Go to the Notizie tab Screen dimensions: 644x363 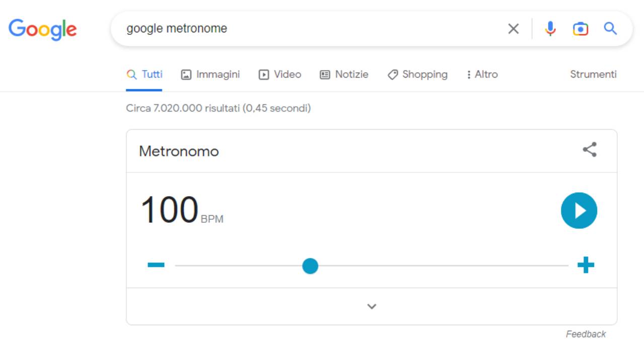coord(344,75)
